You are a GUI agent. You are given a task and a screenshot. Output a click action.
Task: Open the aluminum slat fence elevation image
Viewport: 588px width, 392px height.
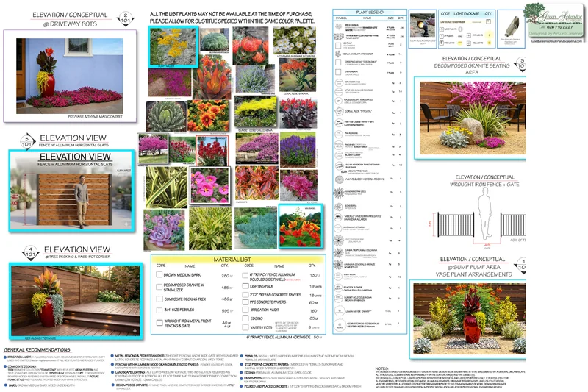pyautogui.click(x=71, y=190)
